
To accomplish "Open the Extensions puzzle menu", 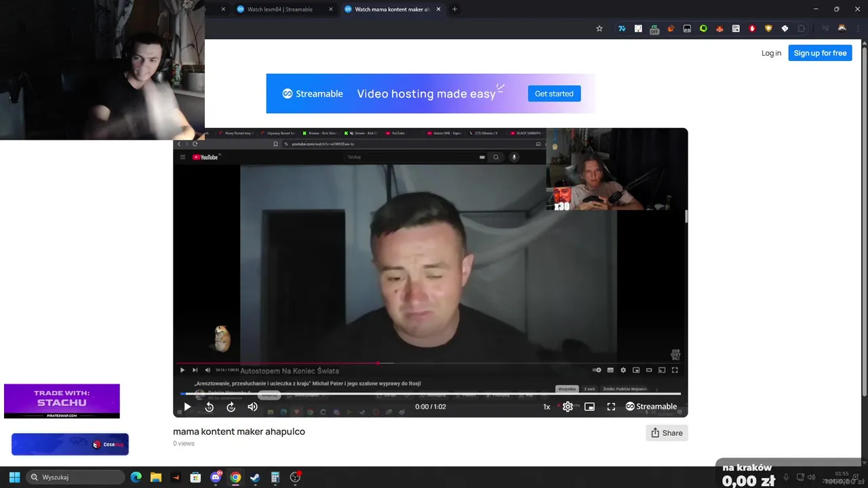I will 801,28.
